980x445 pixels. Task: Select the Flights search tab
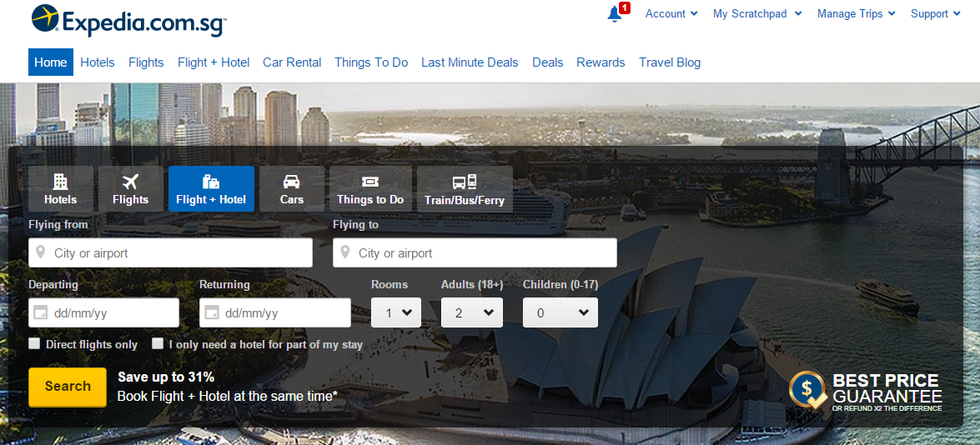point(131,188)
